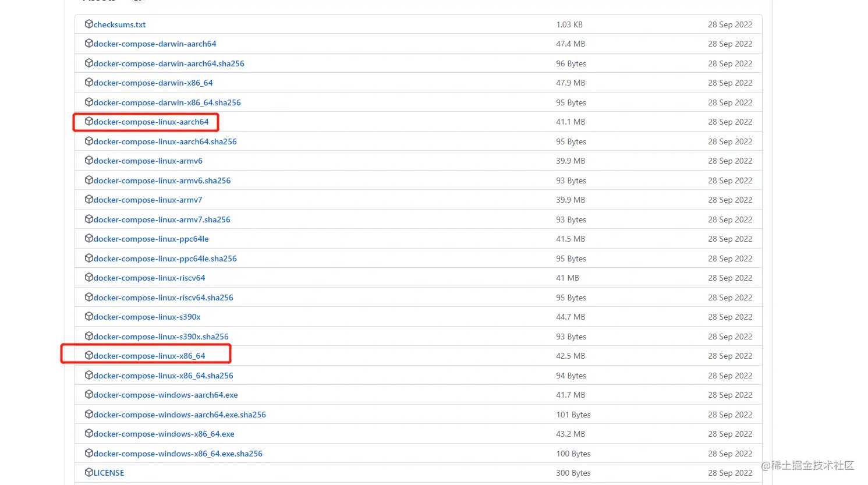
Task: Click package icon beside LICENSE
Action: tap(89, 472)
